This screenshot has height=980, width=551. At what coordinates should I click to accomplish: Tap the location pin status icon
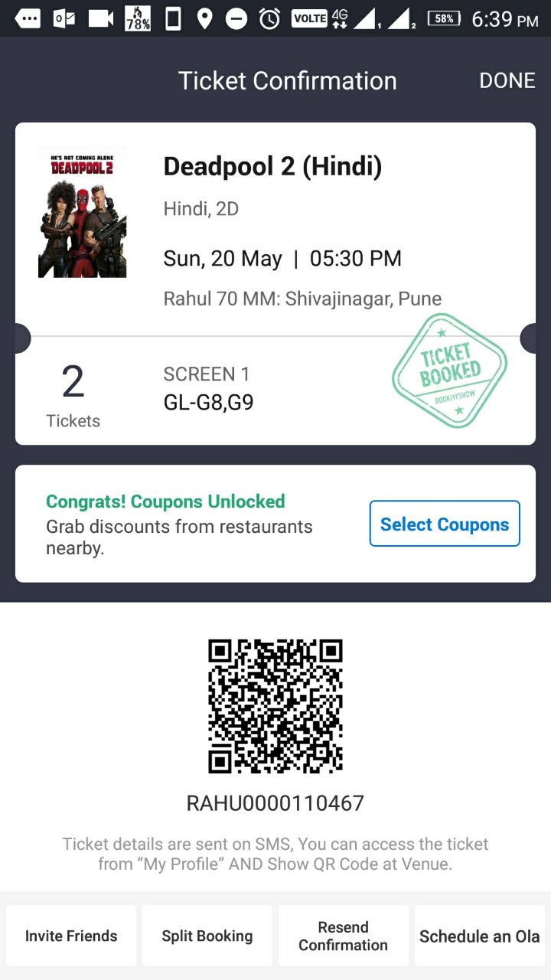coord(204,19)
